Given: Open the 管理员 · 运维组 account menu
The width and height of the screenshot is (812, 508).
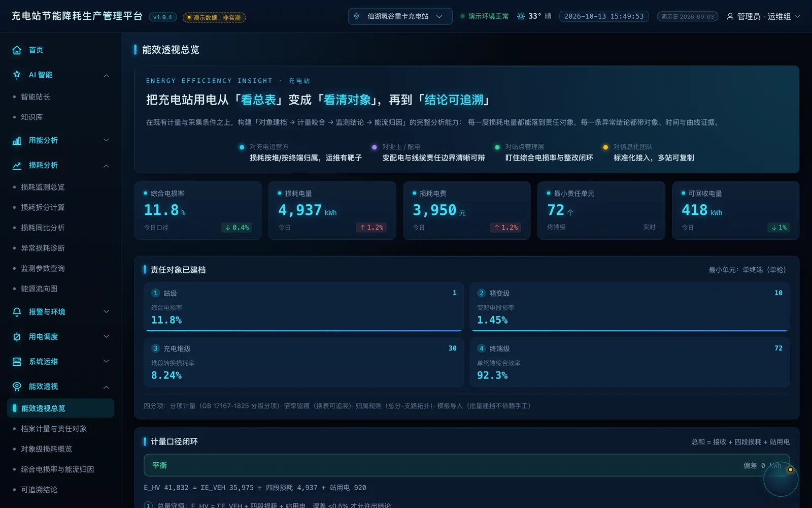Looking at the screenshot, I should pos(763,16).
